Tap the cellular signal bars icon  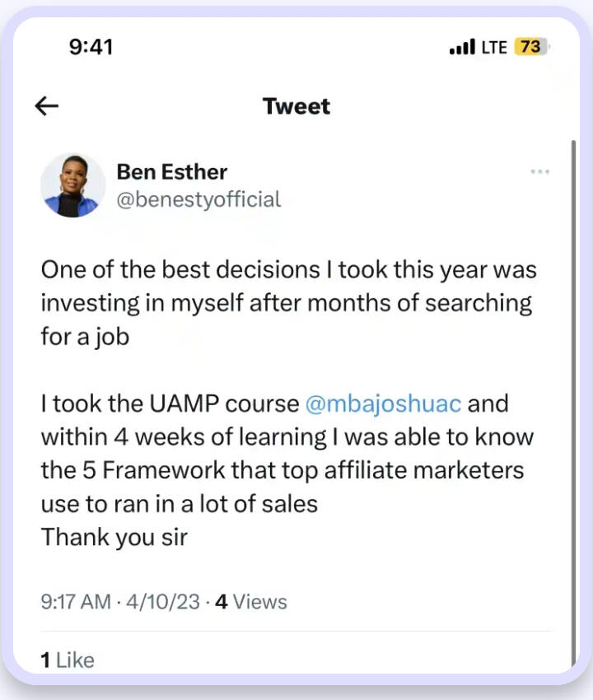(461, 48)
